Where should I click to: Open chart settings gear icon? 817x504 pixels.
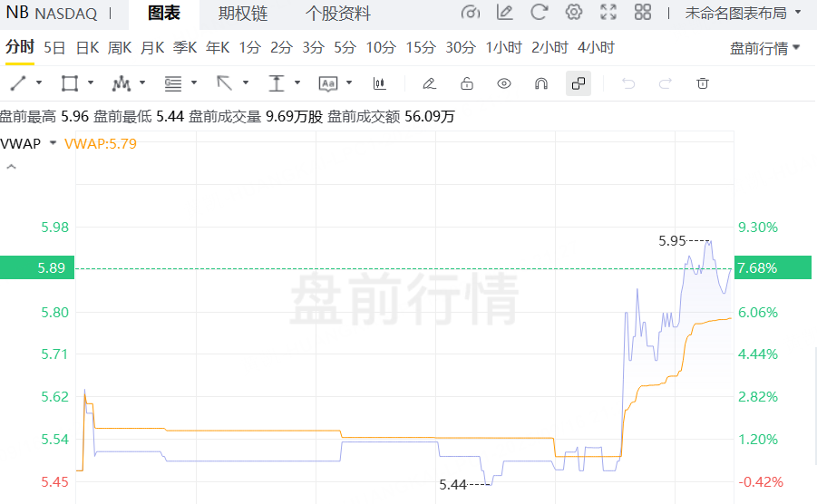pos(574,13)
